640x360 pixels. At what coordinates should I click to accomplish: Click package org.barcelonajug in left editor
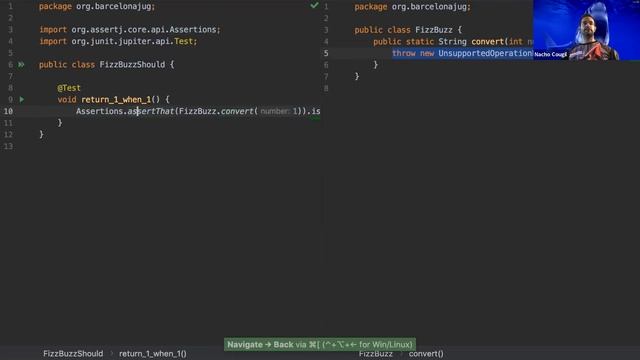click(x=97, y=7)
